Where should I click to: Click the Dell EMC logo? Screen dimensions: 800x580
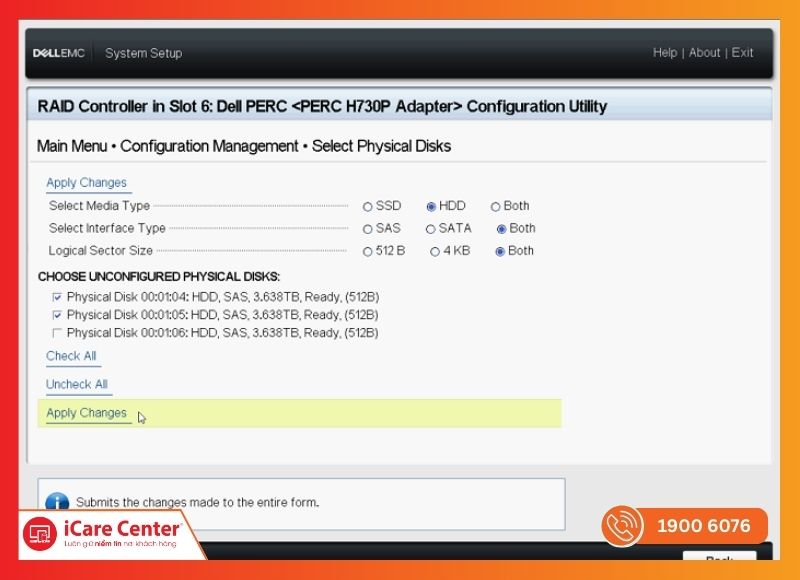59,53
